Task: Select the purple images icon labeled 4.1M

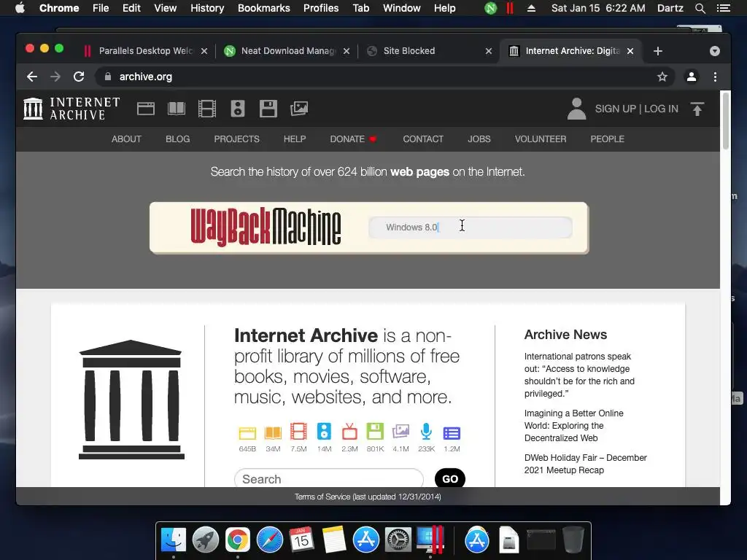Action: (400, 432)
